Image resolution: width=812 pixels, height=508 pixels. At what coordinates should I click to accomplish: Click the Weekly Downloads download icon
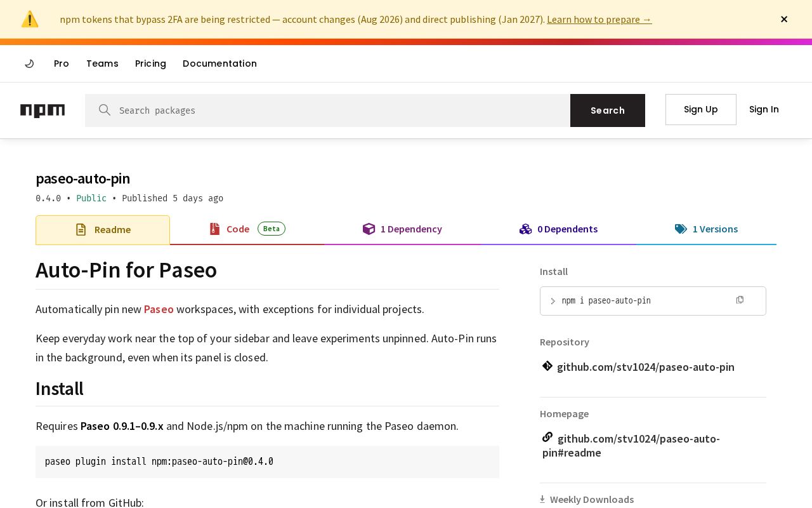pyautogui.click(x=542, y=499)
